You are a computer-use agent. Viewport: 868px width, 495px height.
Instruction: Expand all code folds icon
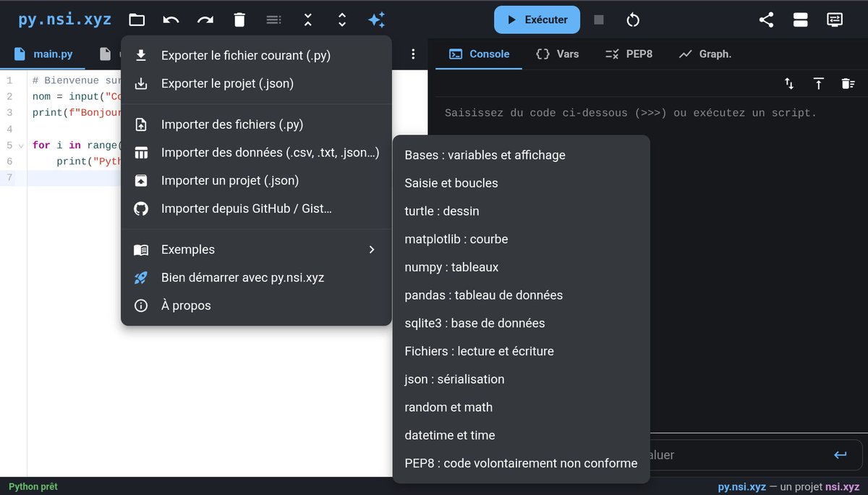(342, 20)
